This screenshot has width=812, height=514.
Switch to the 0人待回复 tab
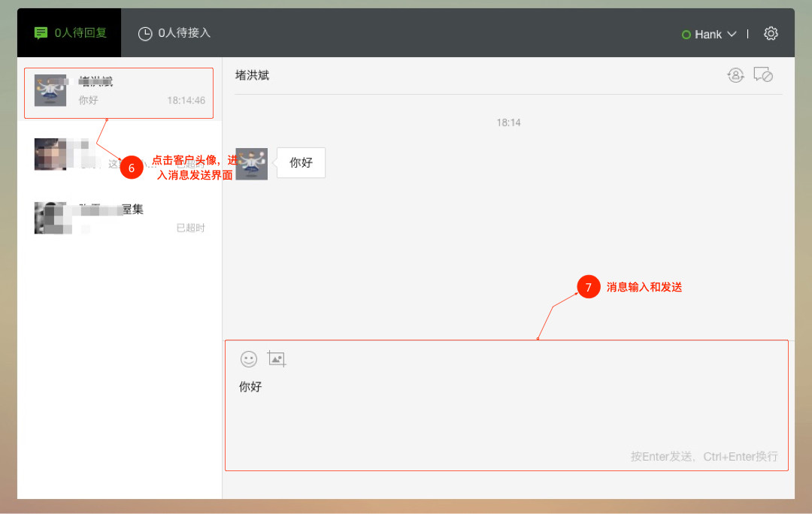coord(69,32)
